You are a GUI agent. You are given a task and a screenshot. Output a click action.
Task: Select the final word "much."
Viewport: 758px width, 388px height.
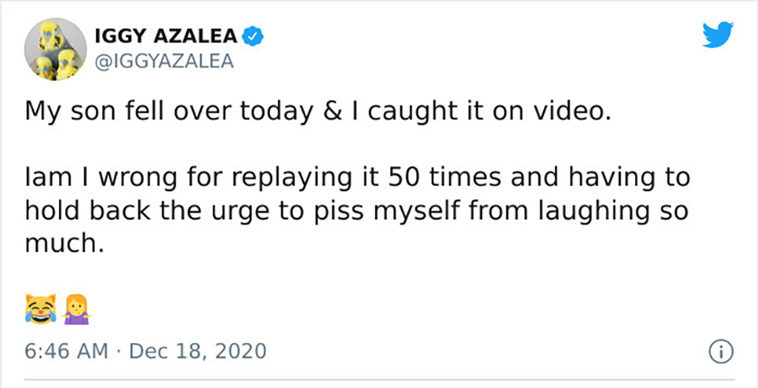pos(64,244)
